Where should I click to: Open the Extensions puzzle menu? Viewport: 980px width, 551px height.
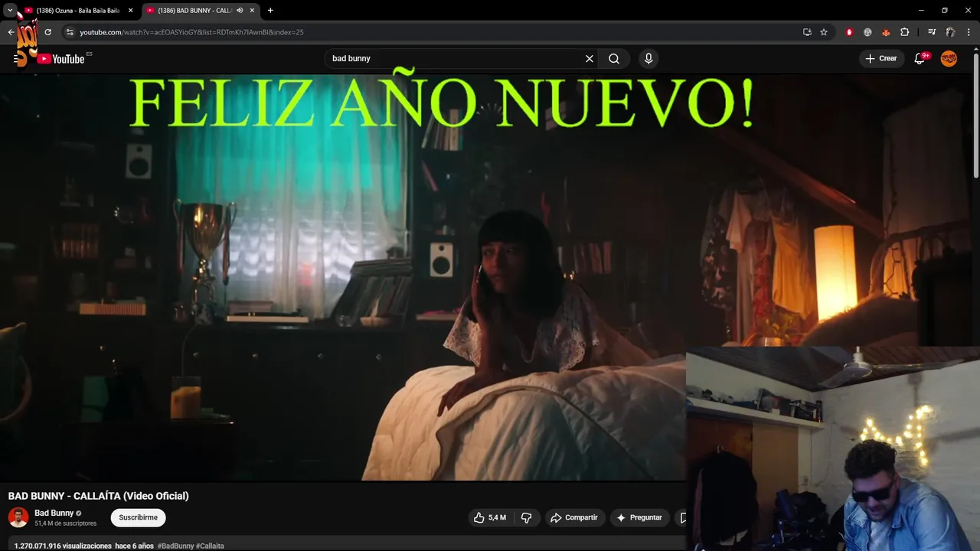tap(905, 32)
